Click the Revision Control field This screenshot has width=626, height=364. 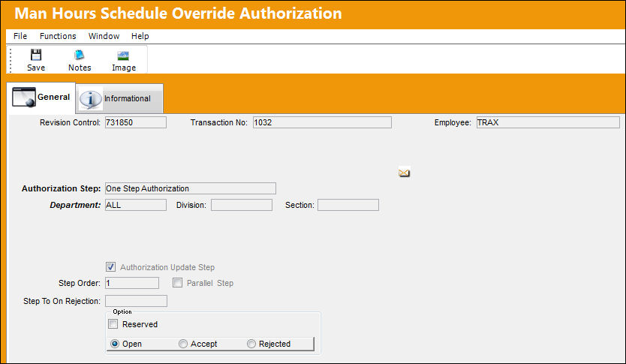[x=136, y=122]
